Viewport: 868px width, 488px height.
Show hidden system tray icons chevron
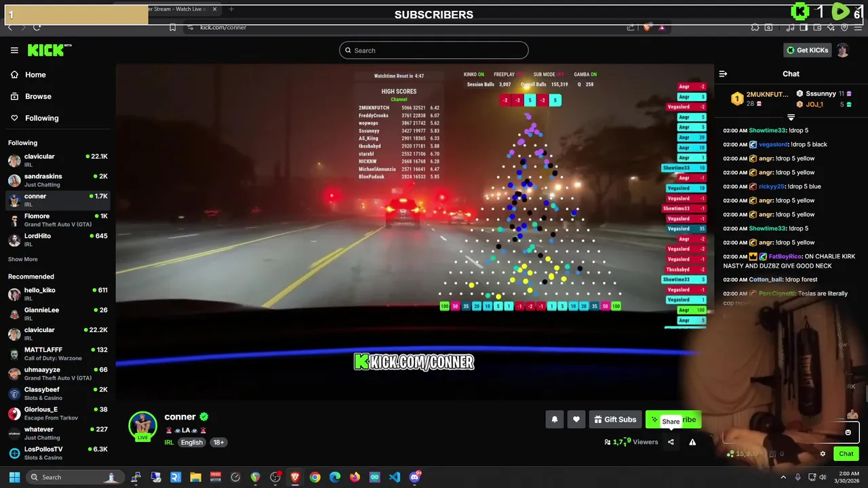coord(783,477)
